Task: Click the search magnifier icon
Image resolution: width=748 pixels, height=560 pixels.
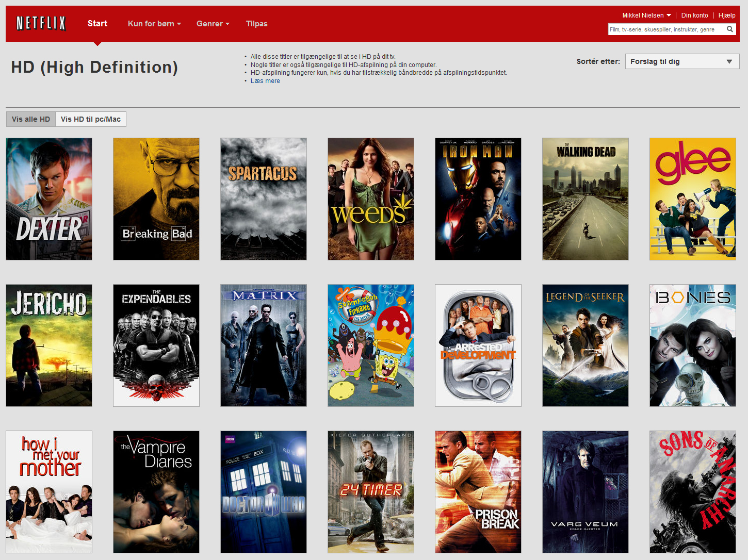Action: coord(729,29)
